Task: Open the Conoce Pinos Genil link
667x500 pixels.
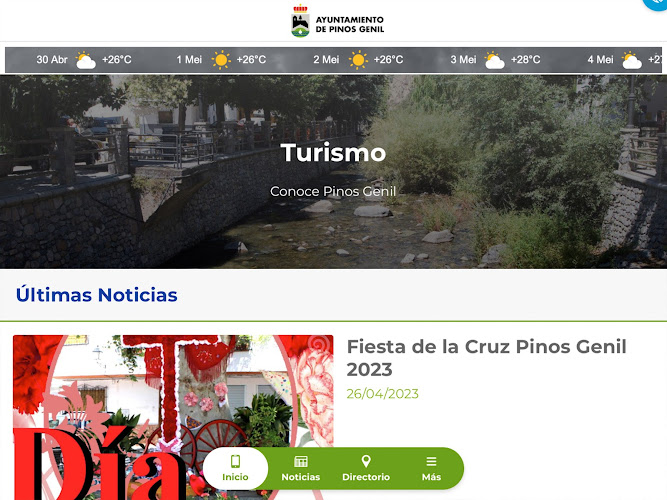Action: pos(333,191)
